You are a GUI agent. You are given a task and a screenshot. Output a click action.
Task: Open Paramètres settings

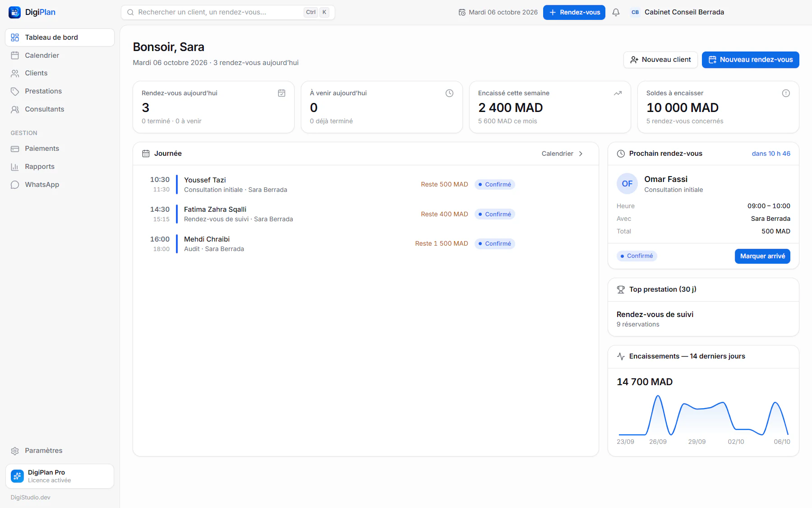tap(60, 451)
